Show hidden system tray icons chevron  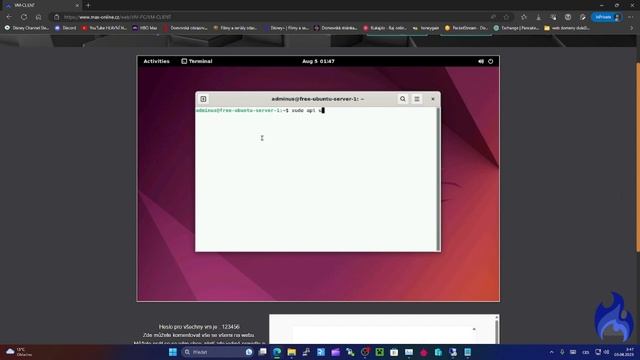[x=552, y=352]
